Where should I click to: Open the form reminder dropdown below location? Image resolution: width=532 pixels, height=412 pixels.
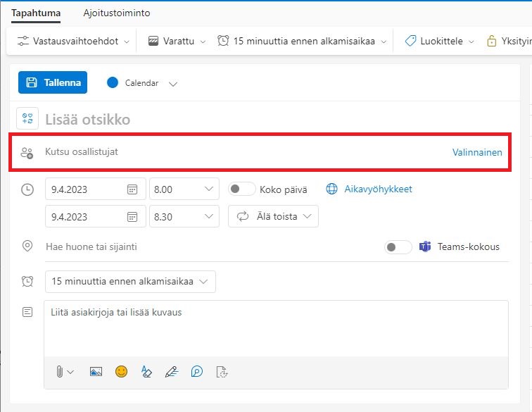[x=130, y=281]
